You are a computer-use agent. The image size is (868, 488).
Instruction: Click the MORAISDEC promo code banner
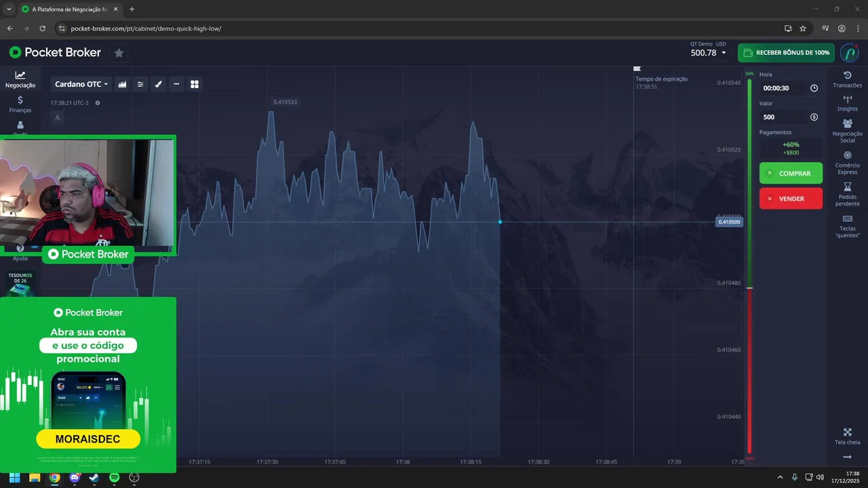click(x=88, y=439)
